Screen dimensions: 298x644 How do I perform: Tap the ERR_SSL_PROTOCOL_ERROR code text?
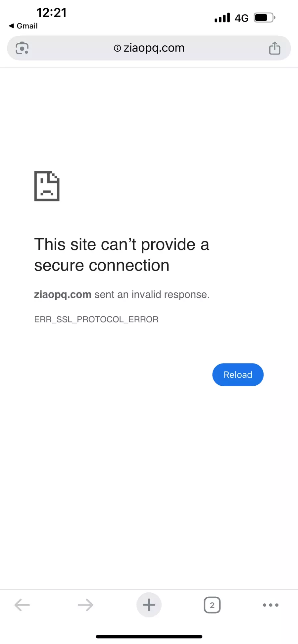96,319
